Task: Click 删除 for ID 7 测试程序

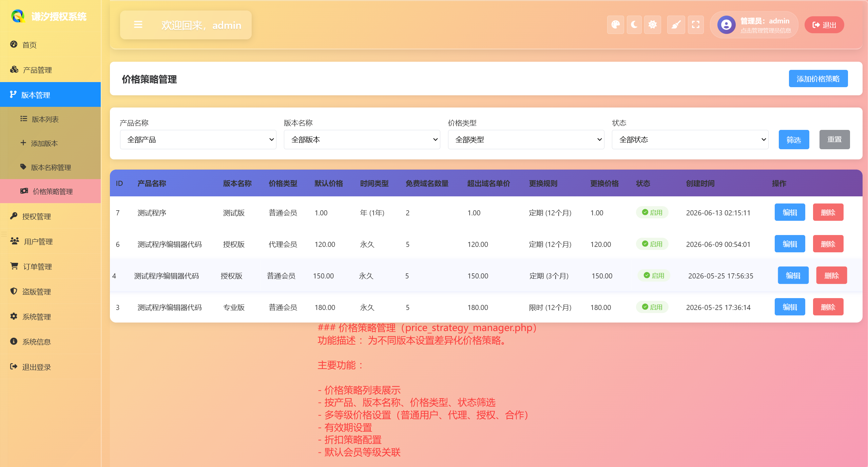Action: click(x=828, y=212)
